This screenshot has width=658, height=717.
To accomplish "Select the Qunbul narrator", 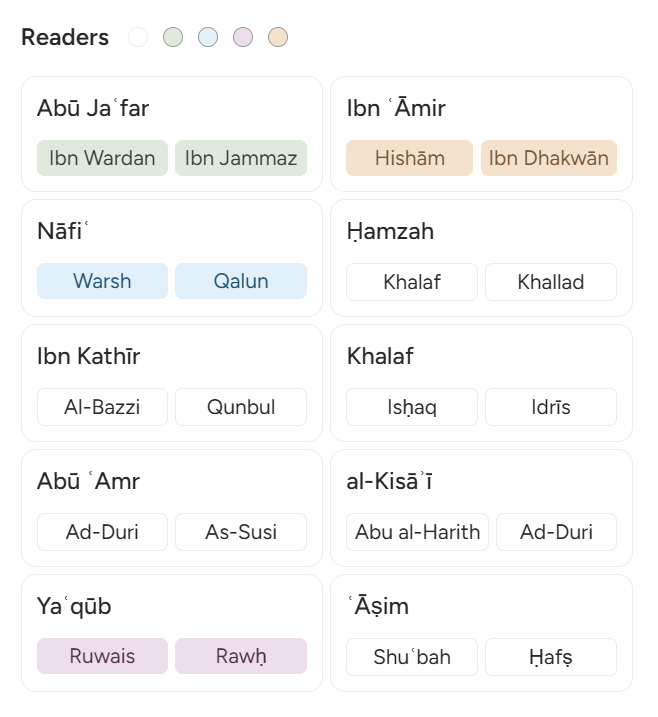I will coord(241,407).
